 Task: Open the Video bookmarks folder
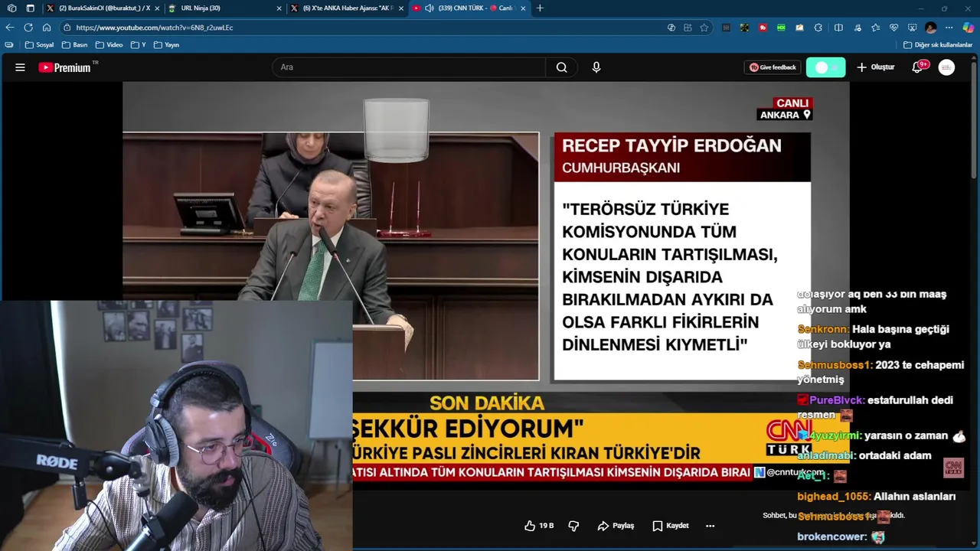pos(109,45)
